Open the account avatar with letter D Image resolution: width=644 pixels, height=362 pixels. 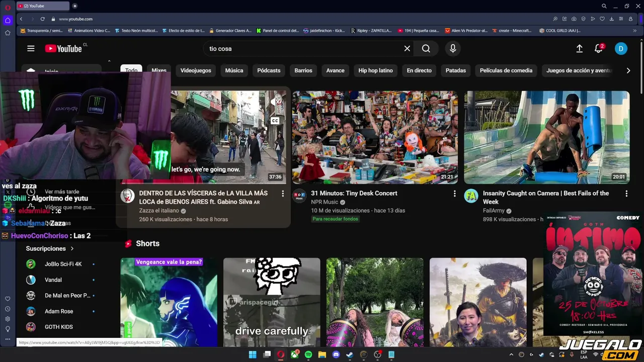621,48
